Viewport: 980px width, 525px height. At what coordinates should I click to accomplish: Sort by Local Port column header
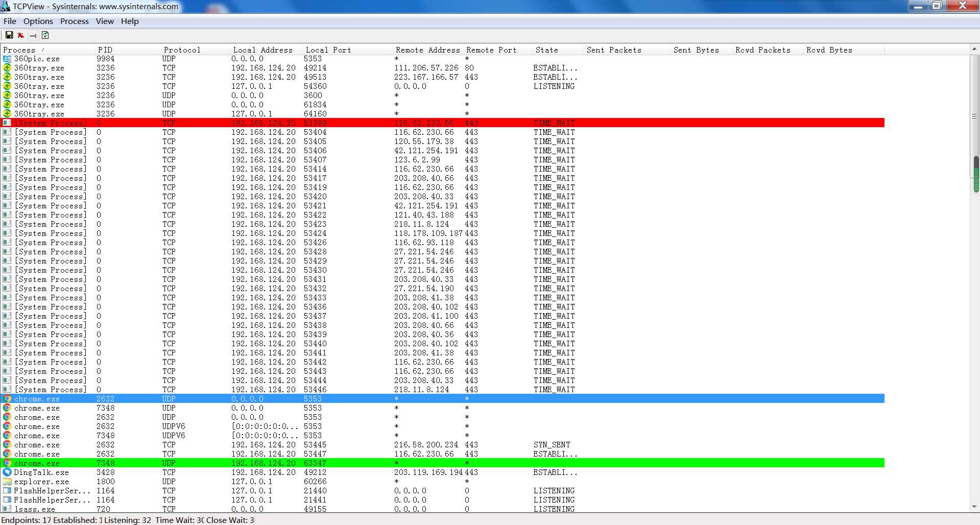tap(348, 50)
